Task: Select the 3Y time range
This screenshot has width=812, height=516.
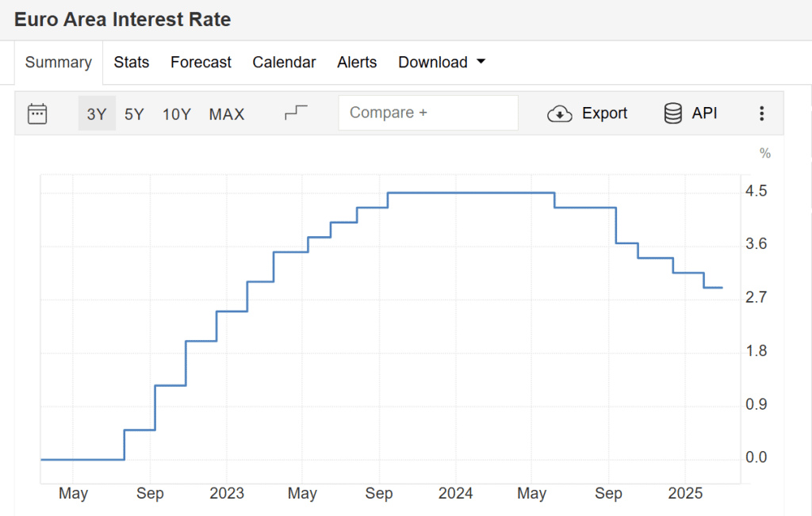Action: tap(97, 114)
